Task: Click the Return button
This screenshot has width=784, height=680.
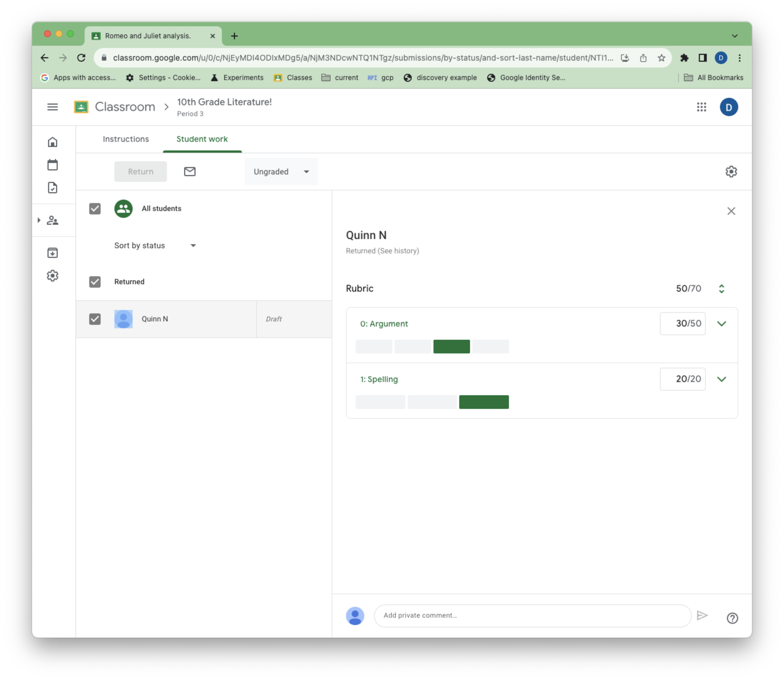Action: tap(140, 171)
